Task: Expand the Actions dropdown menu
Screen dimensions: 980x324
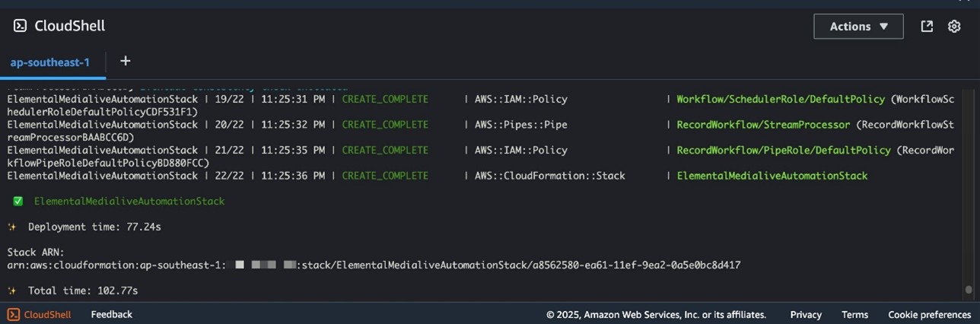Action: tap(858, 26)
